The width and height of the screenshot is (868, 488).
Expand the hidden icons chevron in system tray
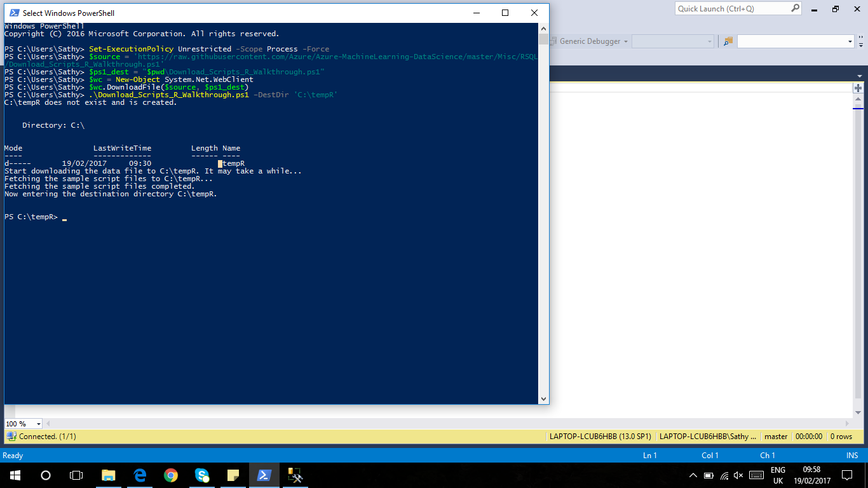(x=693, y=475)
